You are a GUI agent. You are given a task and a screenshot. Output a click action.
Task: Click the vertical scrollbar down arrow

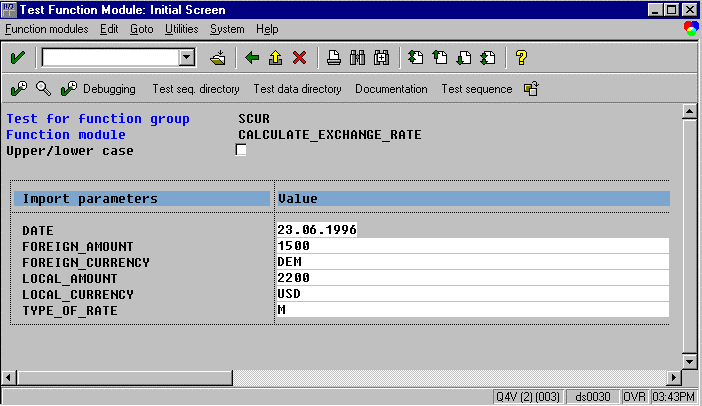688,360
